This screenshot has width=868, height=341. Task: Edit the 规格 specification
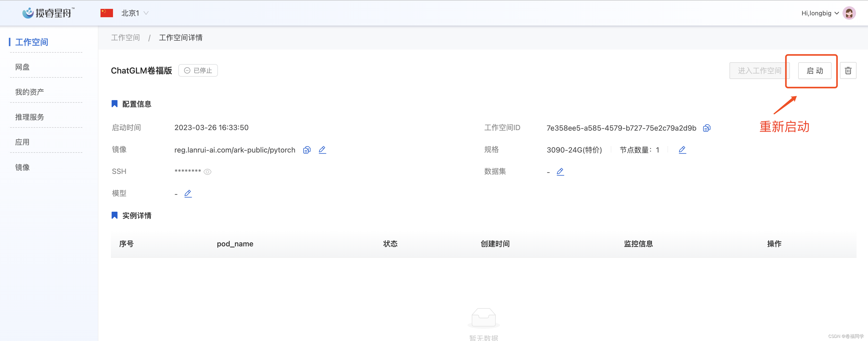tap(682, 150)
